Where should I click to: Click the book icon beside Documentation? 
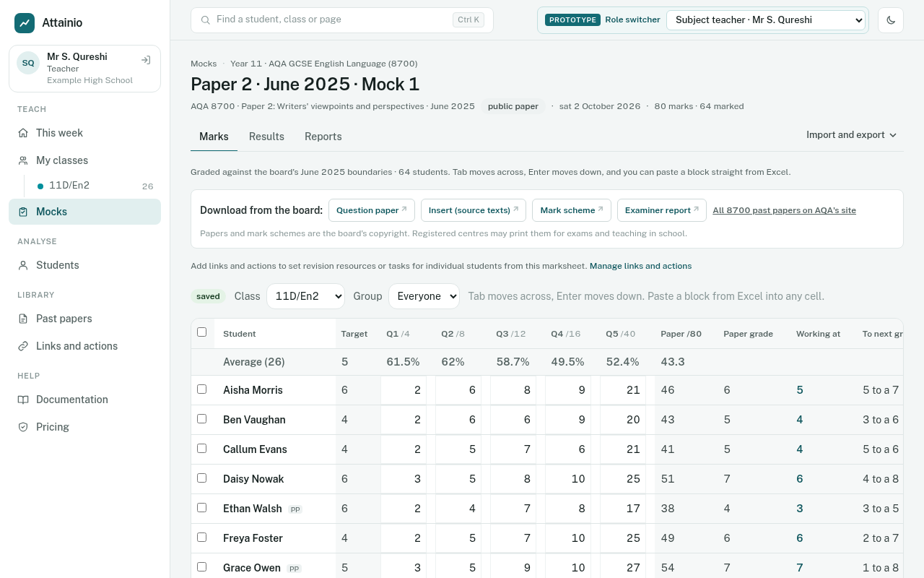(x=23, y=400)
